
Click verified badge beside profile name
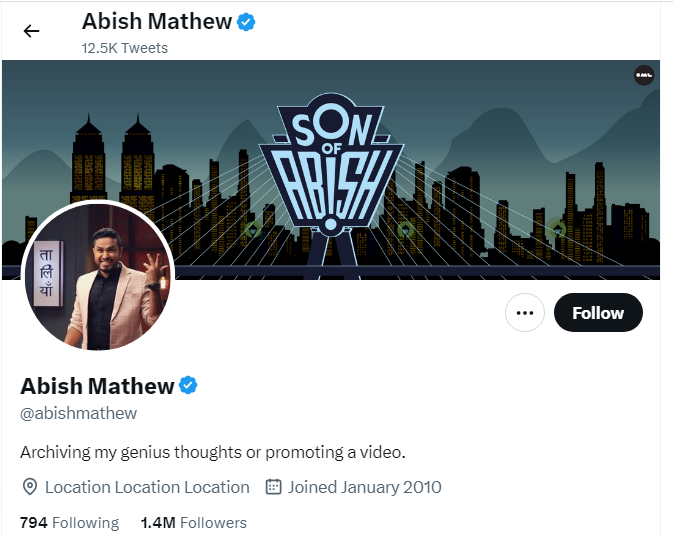coord(189,385)
